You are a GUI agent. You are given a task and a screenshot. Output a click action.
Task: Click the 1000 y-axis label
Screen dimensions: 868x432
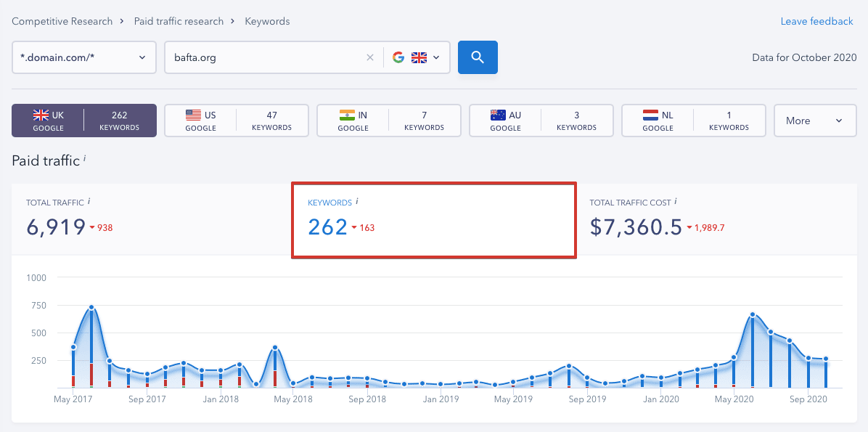click(x=36, y=277)
